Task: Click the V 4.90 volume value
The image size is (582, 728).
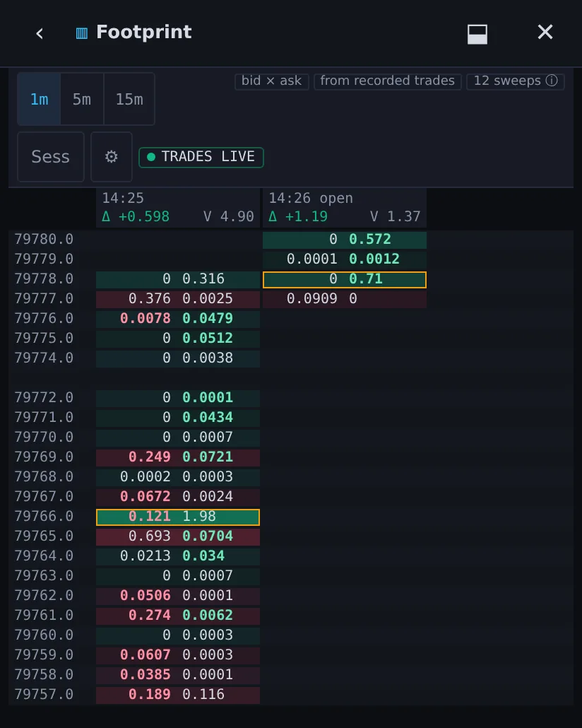Action: click(229, 217)
